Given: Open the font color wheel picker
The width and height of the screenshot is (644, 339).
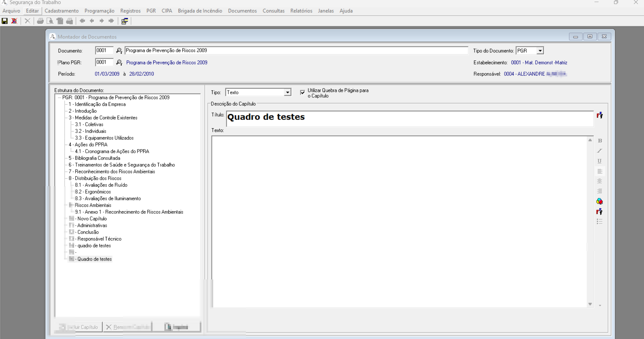Looking at the screenshot, I should 600,201.
